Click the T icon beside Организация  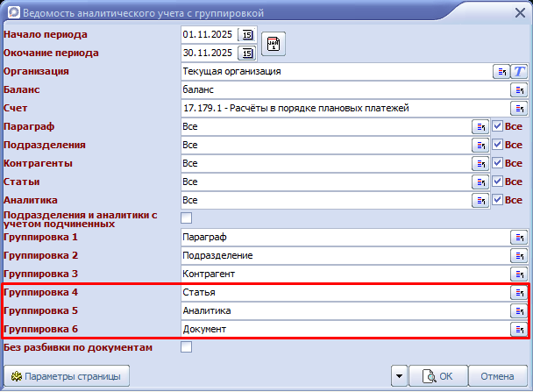[x=519, y=71]
